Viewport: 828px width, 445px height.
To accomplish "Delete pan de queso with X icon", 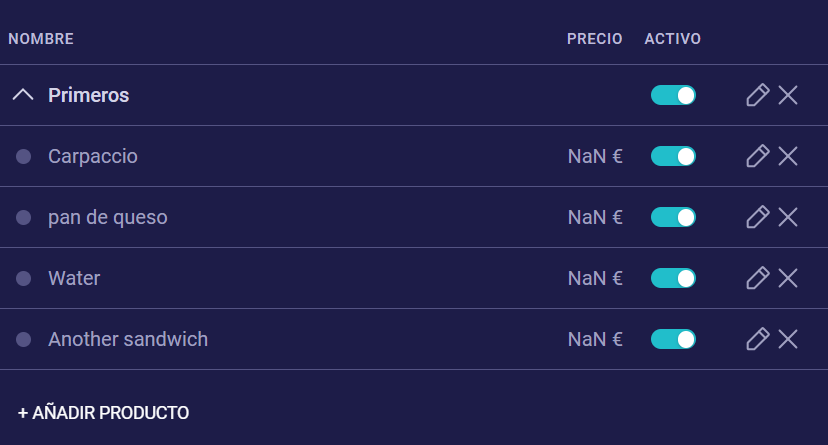I will tap(788, 217).
